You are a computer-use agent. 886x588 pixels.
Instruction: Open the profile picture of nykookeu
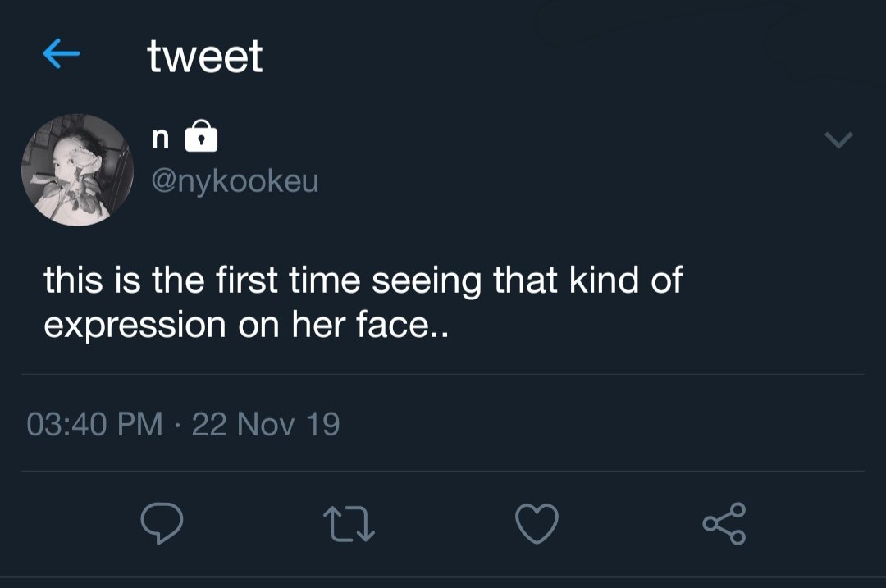(77, 170)
